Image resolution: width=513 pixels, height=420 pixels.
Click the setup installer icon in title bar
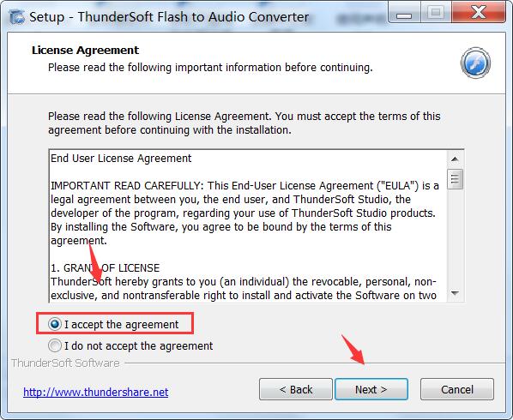point(16,17)
